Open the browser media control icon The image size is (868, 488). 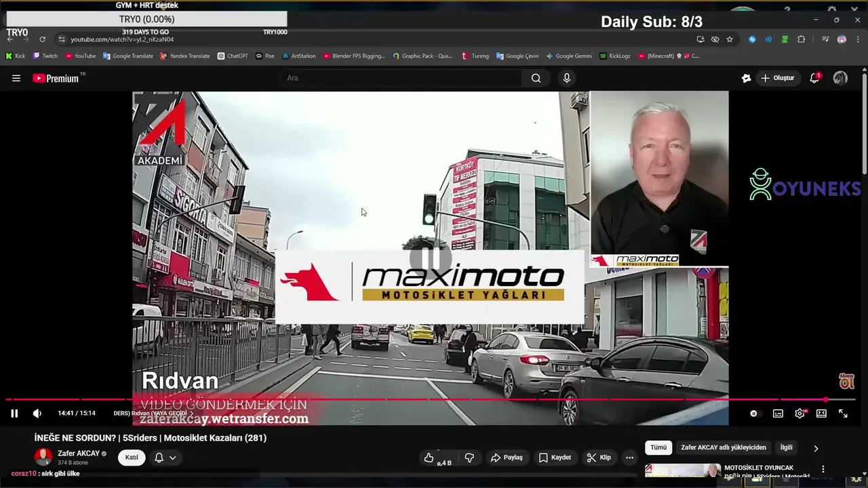[825, 39]
